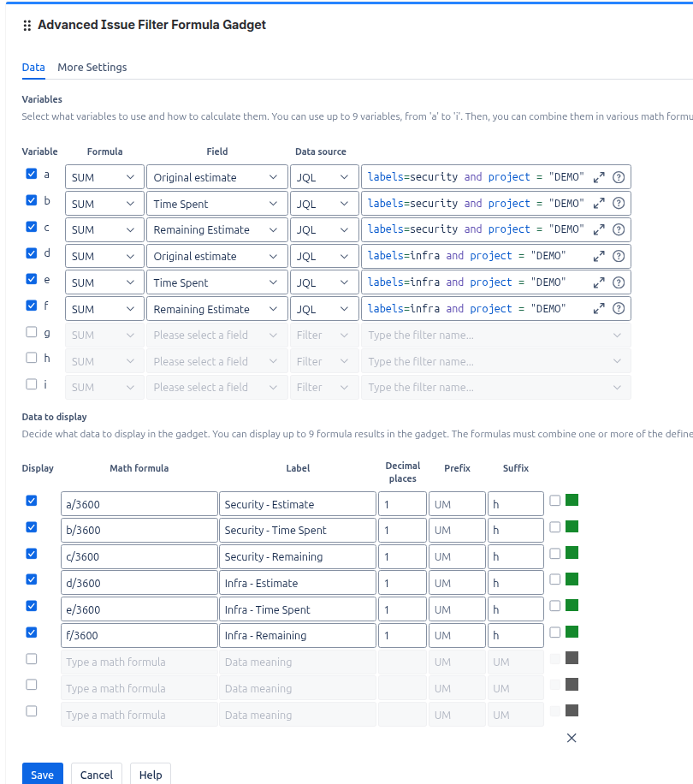Screen dimensions: 693x784
Task: Expand JQL editor for variable d
Action: pos(599,257)
